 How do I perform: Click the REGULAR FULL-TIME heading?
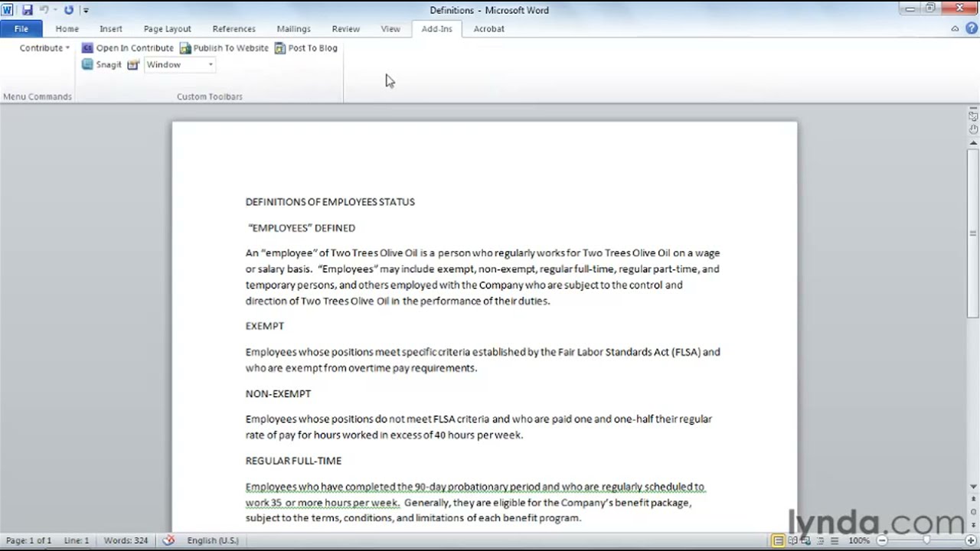(293, 461)
